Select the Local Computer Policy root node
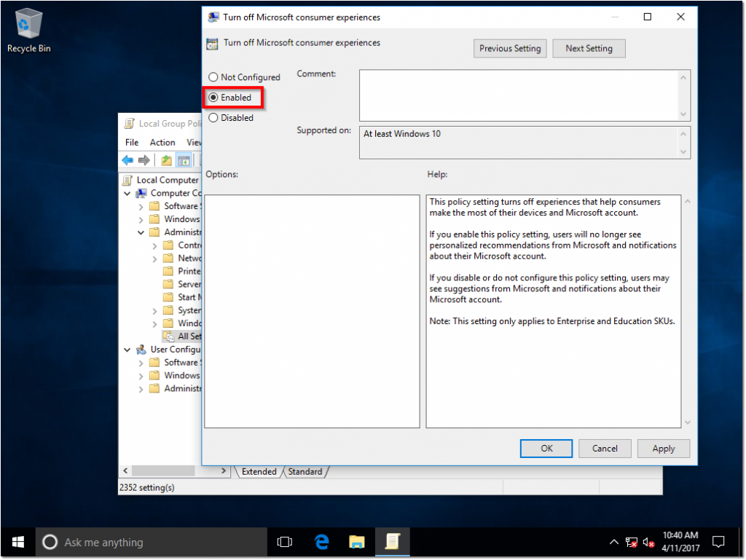The width and height of the screenshot is (746, 560). click(168, 180)
